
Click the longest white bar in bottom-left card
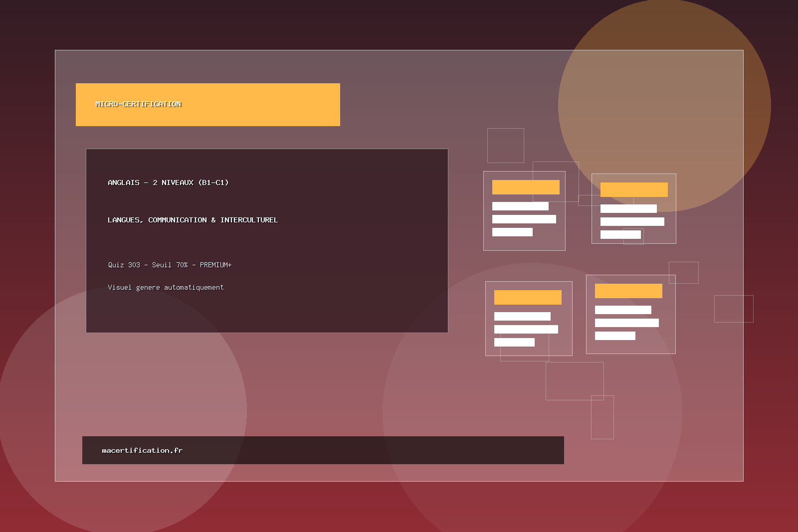click(526, 329)
